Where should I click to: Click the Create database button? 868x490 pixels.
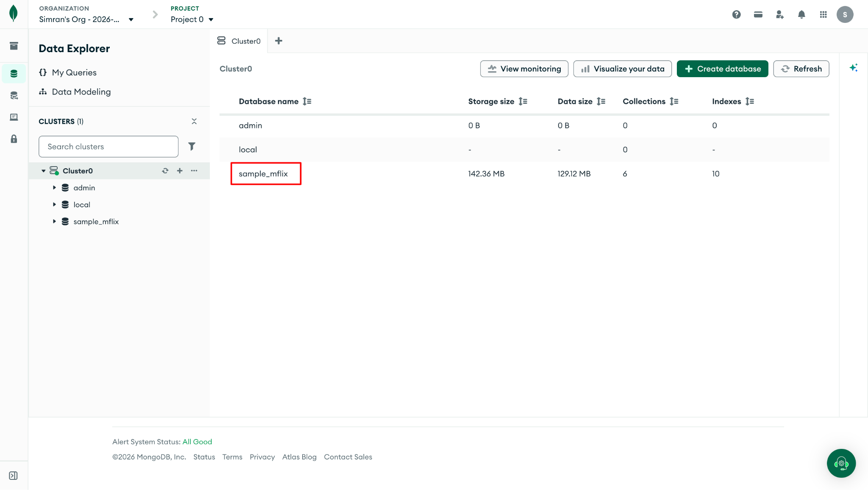[x=722, y=69]
